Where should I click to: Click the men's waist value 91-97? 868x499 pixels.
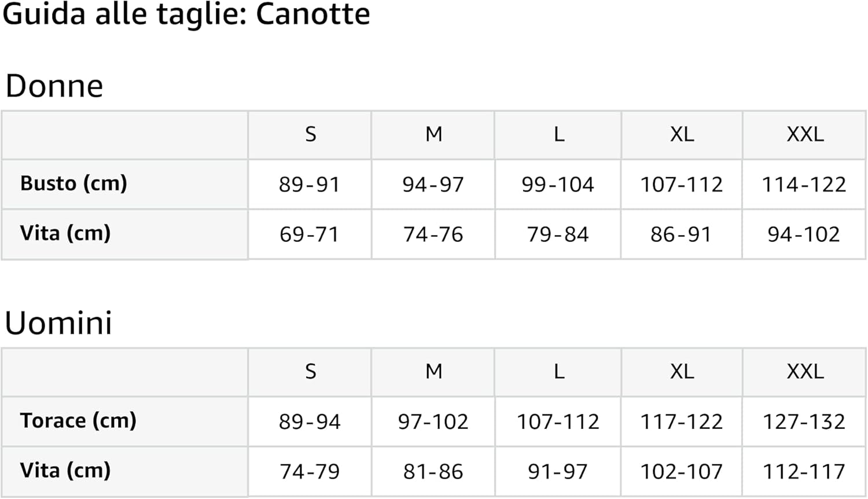tap(558, 472)
